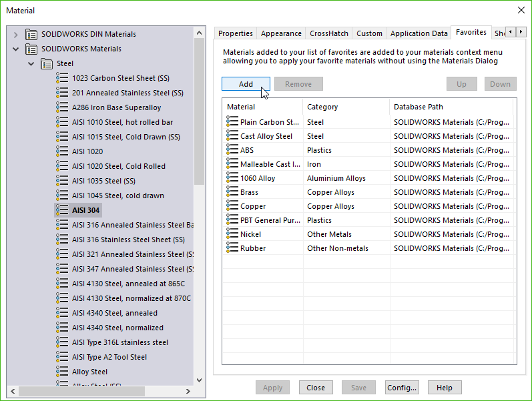Collapse the SOLIDWORKS Materials library
Screen dimensions: 532x401
(x=16, y=49)
